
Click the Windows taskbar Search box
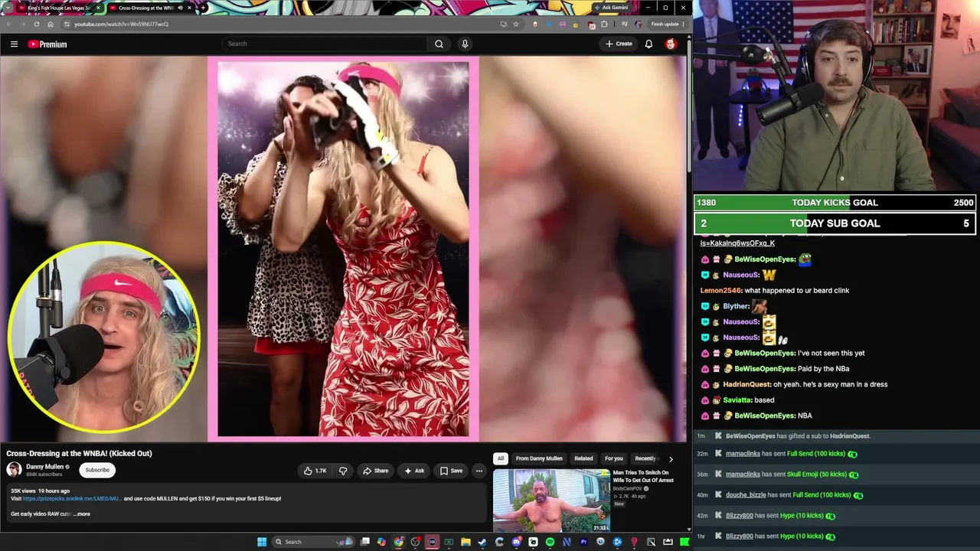tap(313, 542)
